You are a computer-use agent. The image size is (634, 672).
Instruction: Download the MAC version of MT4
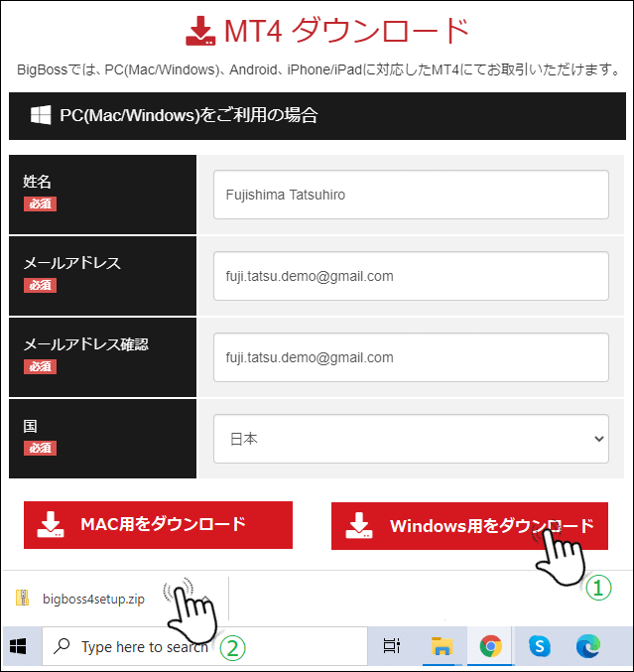click(x=158, y=525)
